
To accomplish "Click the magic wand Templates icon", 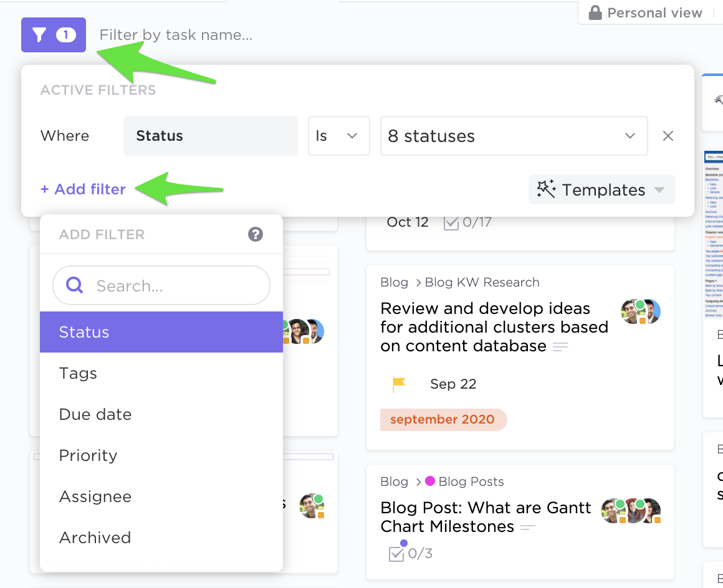I will [546, 189].
